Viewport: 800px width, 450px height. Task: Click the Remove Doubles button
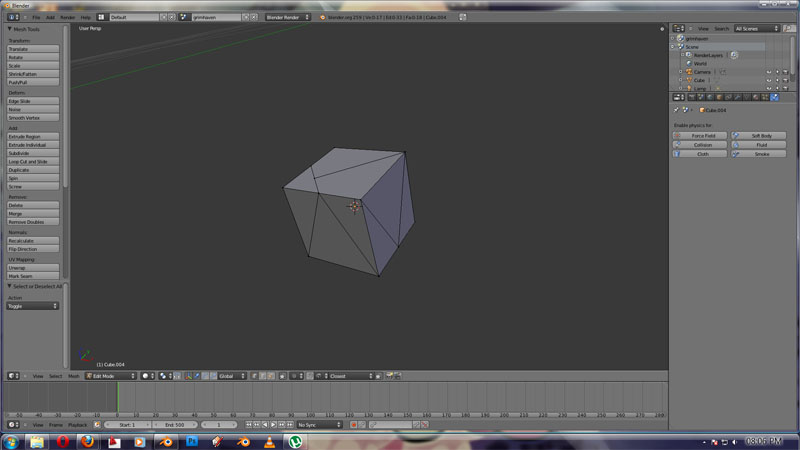pos(33,222)
